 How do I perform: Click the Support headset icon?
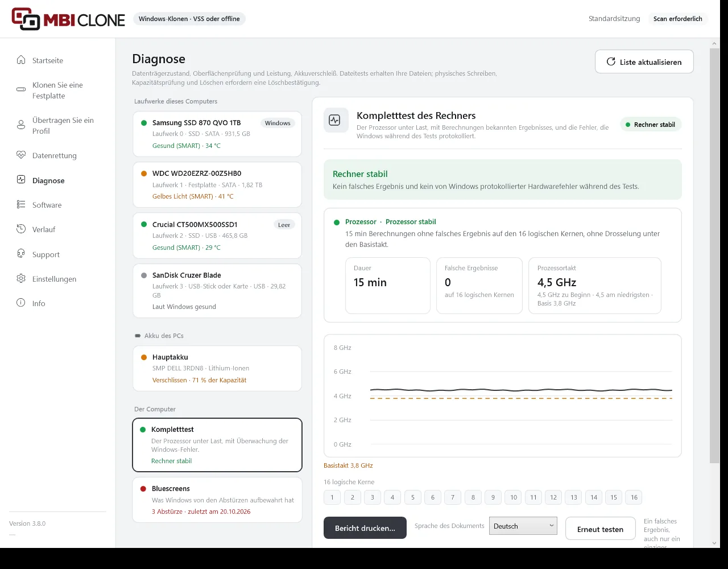pos(21,254)
